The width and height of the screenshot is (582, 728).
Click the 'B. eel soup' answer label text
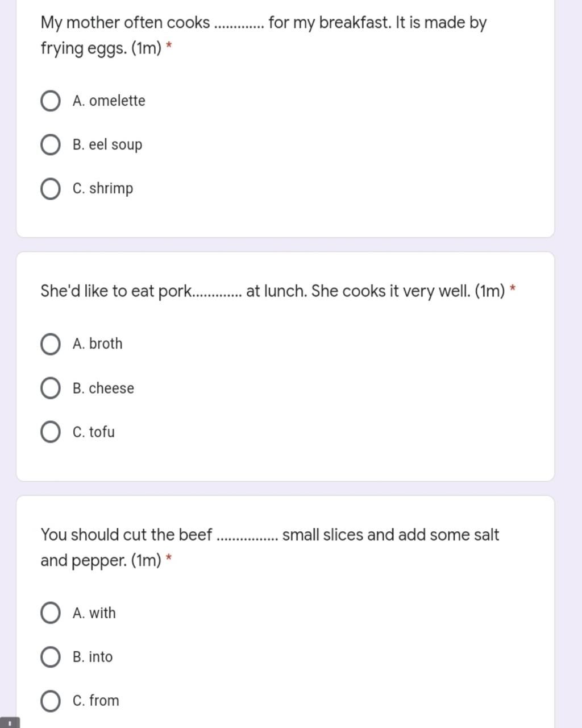coord(107,144)
